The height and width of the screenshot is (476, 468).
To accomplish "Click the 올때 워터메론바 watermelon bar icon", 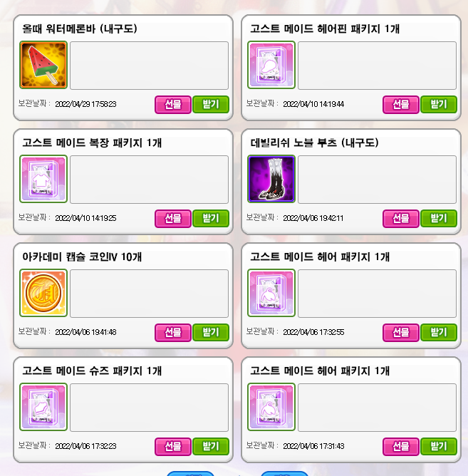I will click(43, 65).
